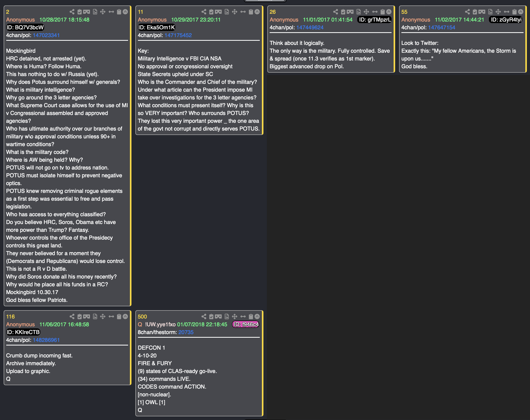Click the move arrows icon on post 55
The image size is (530, 420).
(x=498, y=12)
